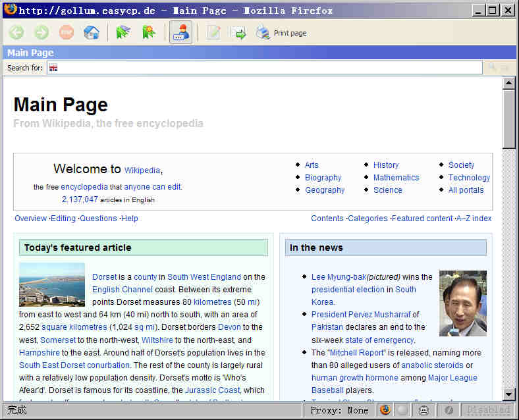Click the Firefox icon in the status bar
The image size is (519, 420).
(x=385, y=410)
